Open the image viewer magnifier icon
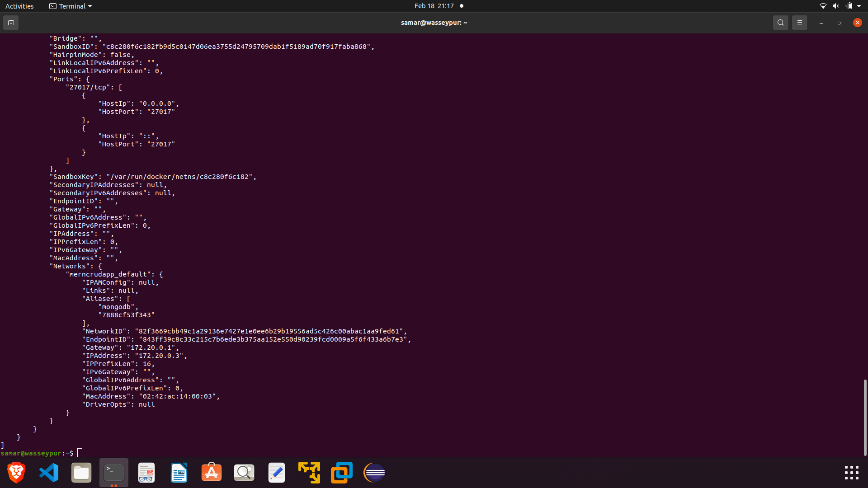This screenshot has width=868, height=488. click(x=244, y=473)
